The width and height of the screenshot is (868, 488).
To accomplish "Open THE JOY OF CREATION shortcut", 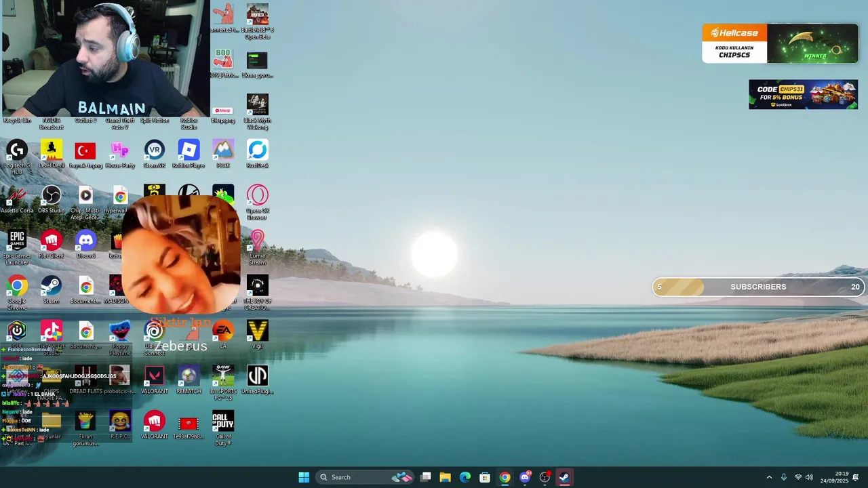I will tap(257, 293).
